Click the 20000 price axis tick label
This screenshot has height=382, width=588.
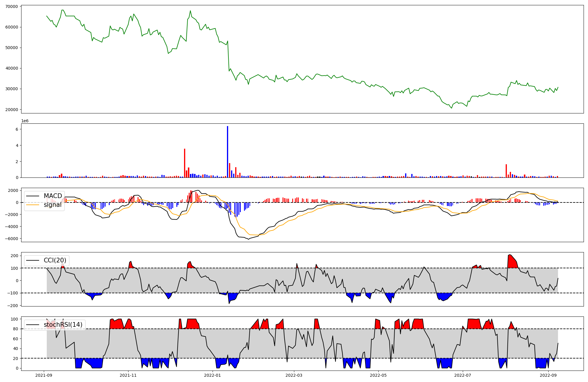pos(12,110)
